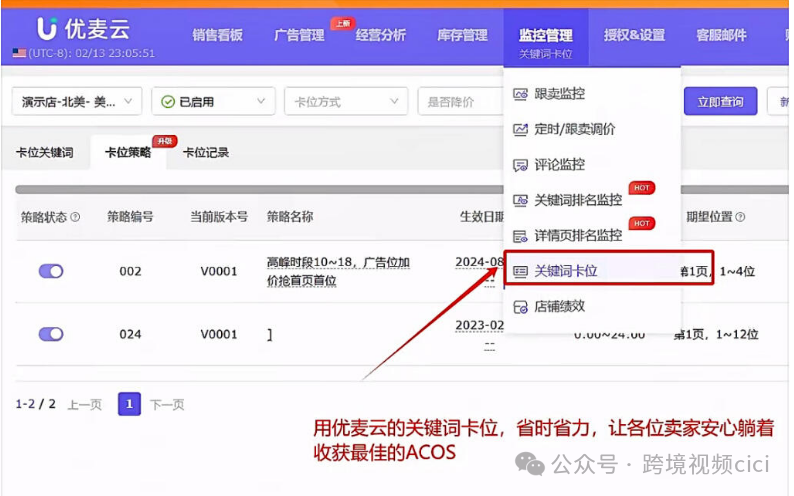Open the 销售看板 menu

(217, 35)
